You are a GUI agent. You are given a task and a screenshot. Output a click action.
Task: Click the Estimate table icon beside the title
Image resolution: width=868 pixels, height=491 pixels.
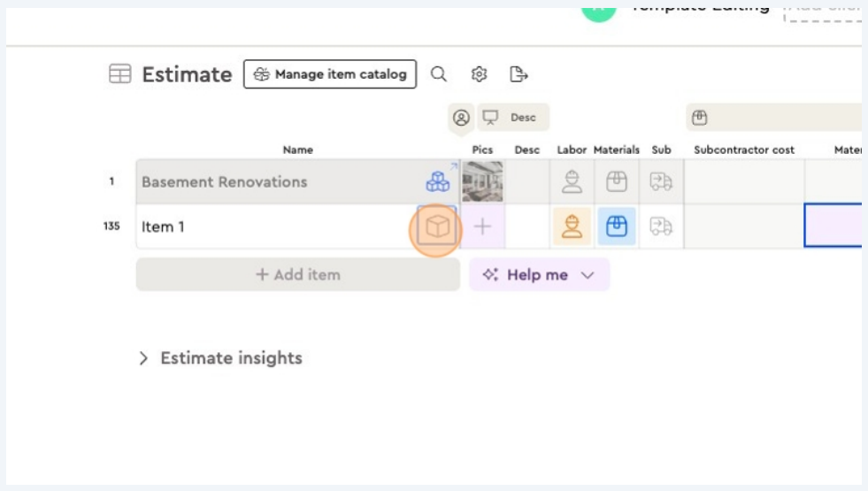click(120, 74)
